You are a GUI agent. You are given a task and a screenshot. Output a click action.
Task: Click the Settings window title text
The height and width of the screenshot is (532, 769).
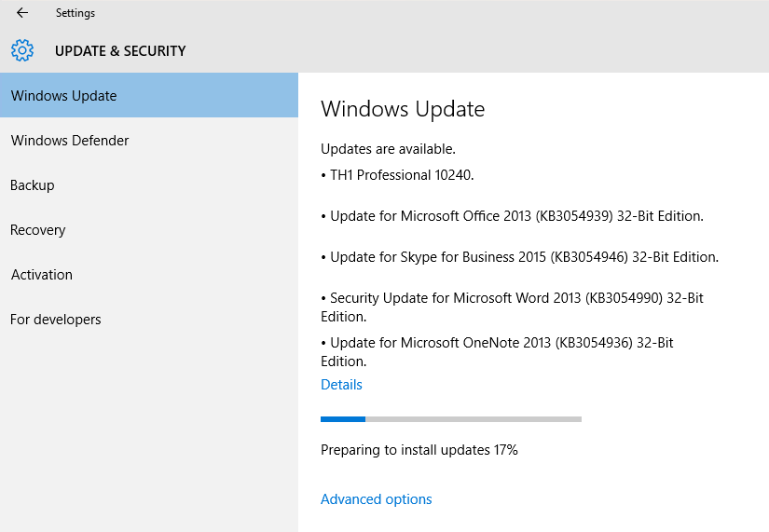click(x=76, y=13)
